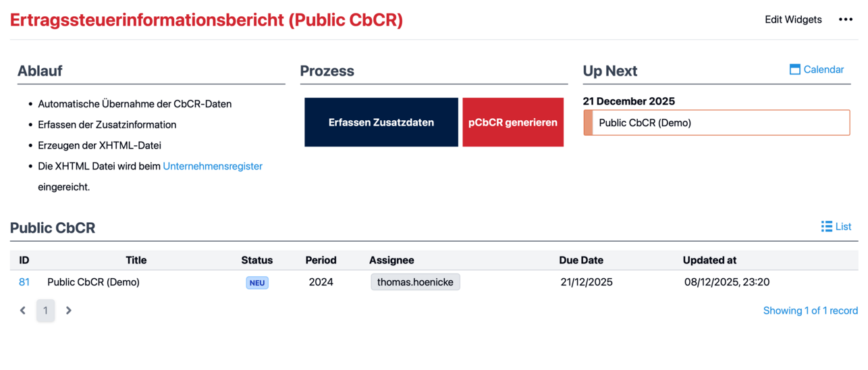
Task: Open the three-dot more options menu
Action: coord(845,20)
